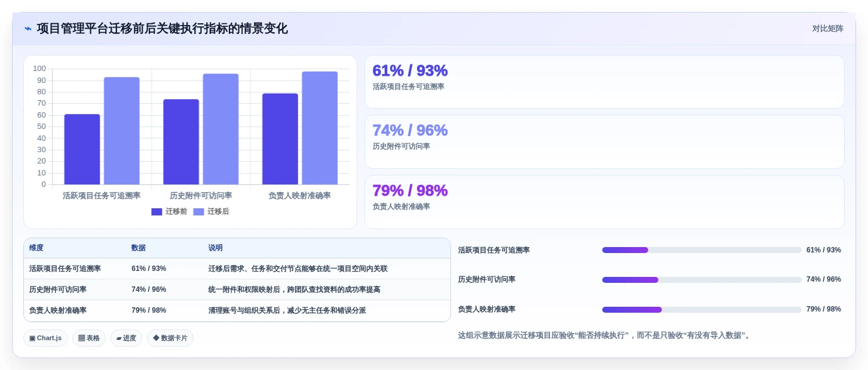
Task: Click the 历史附件可访问率 progress bar
Action: [x=702, y=280]
